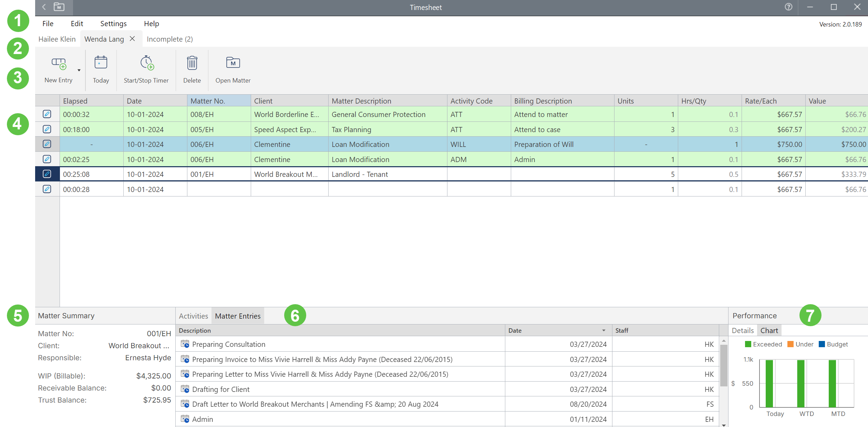The height and width of the screenshot is (427, 868).
Task: Click the edit icon for 00:00:28 row
Action: 47,189
